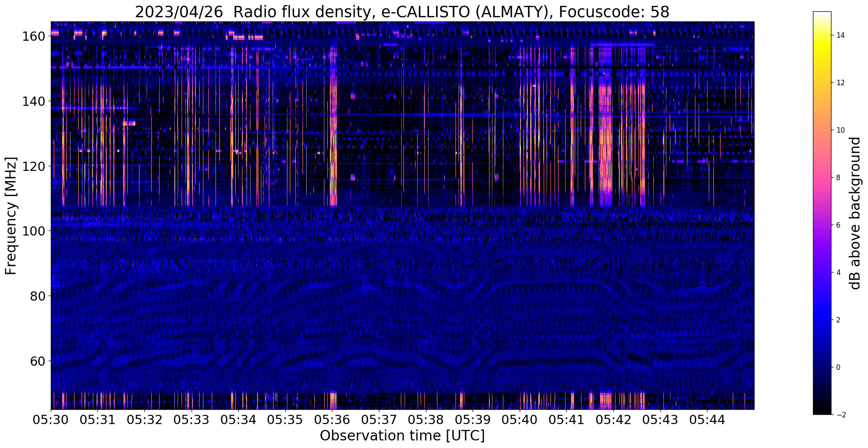This screenshot has height=448, width=868.
Task: Click the 'Observation time [UTC]' axis label
Action: [x=402, y=436]
